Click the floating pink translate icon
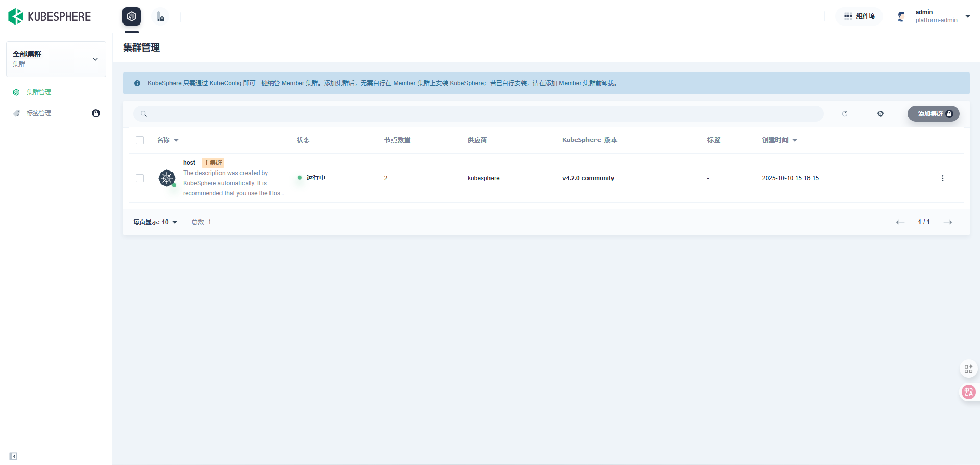Image resolution: width=980 pixels, height=465 pixels. [968, 392]
